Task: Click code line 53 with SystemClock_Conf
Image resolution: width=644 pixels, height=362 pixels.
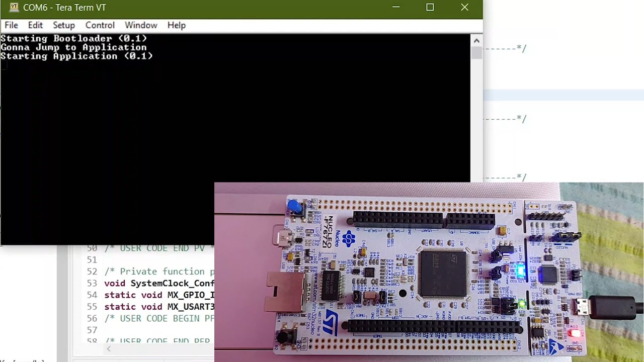Action: point(158,283)
